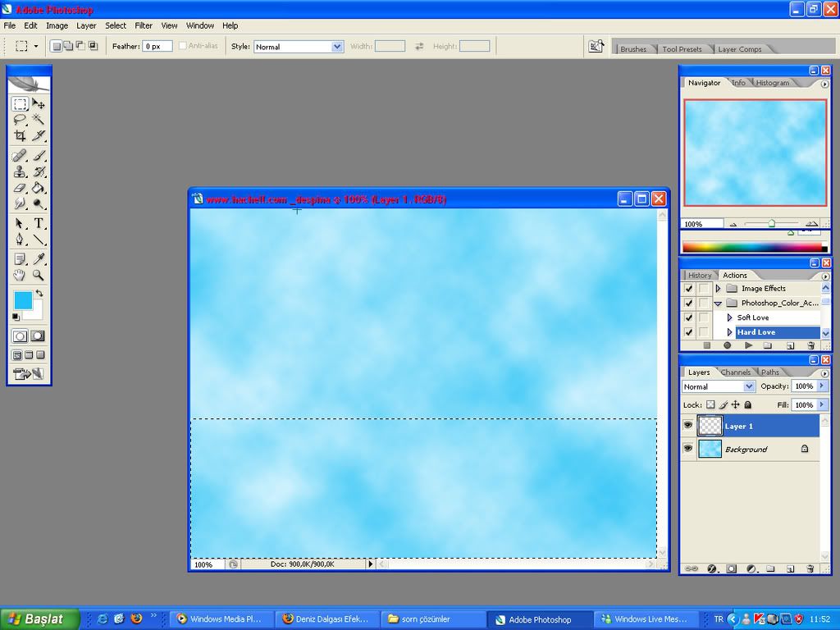The image size is (840, 630).
Task: Adjust the Navigator zoom slider
Action: coord(771,223)
